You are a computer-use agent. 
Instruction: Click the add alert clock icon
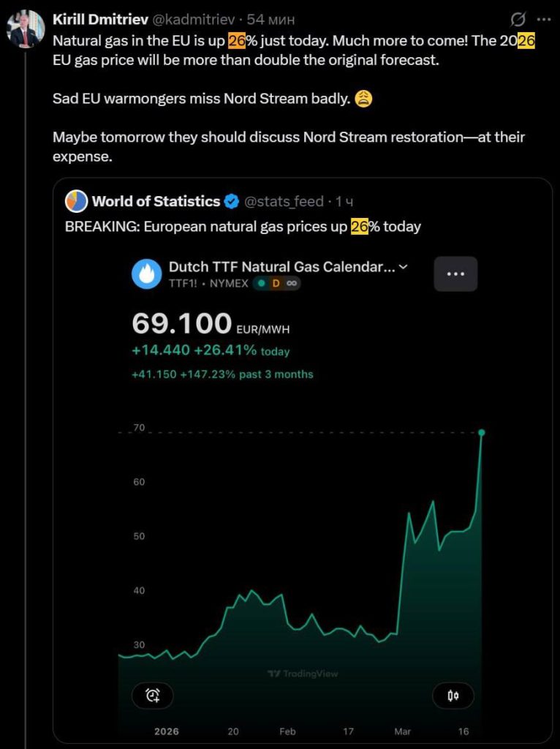(152, 696)
